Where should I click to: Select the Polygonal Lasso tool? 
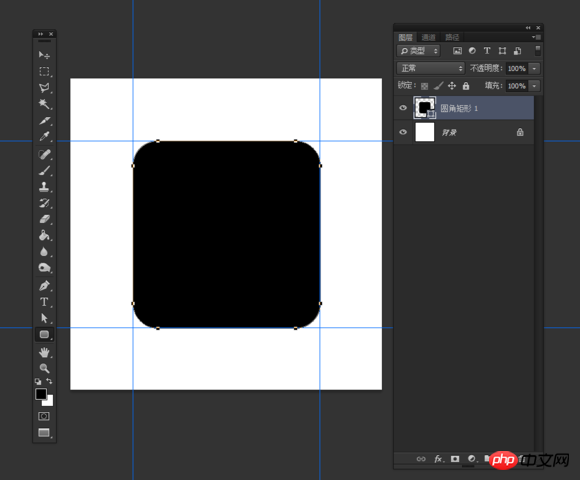(44, 88)
